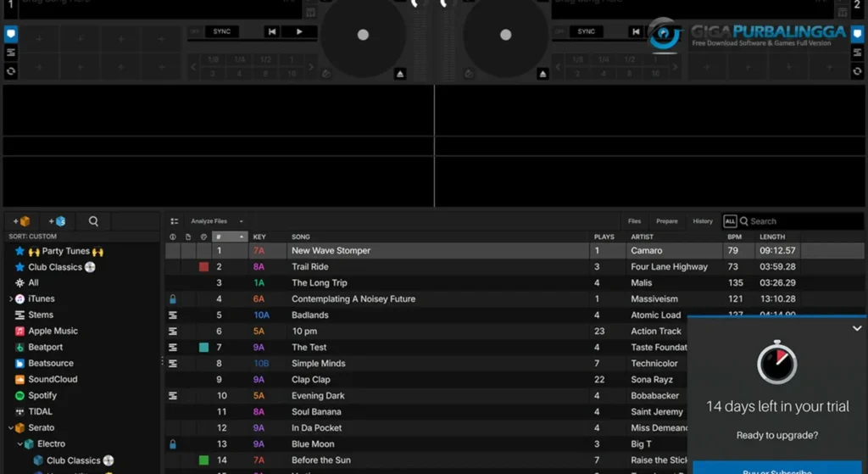Collapse the Electro crate

20,444
